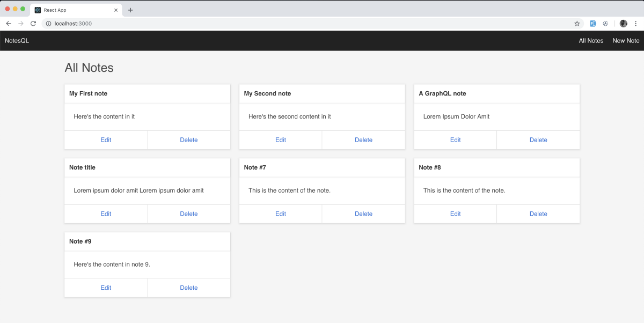Screen dimensions: 644x323
Task: Edit Note #7
Action: (x=281, y=214)
